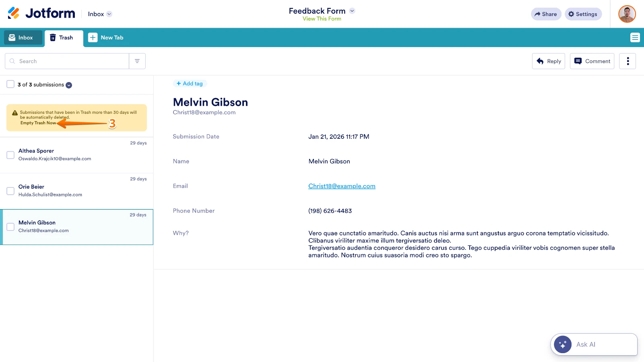
Task: Select the Trash tab
Action: pos(64,37)
